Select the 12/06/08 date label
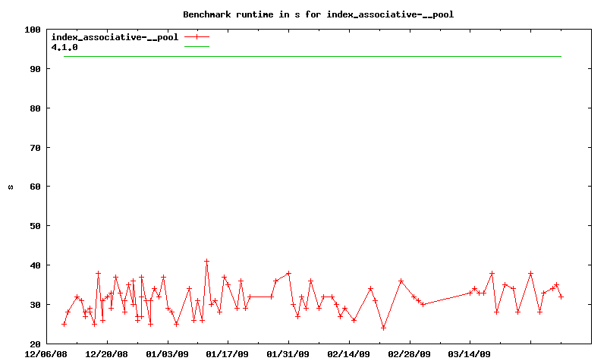The width and height of the screenshot is (607, 364). 46,353
